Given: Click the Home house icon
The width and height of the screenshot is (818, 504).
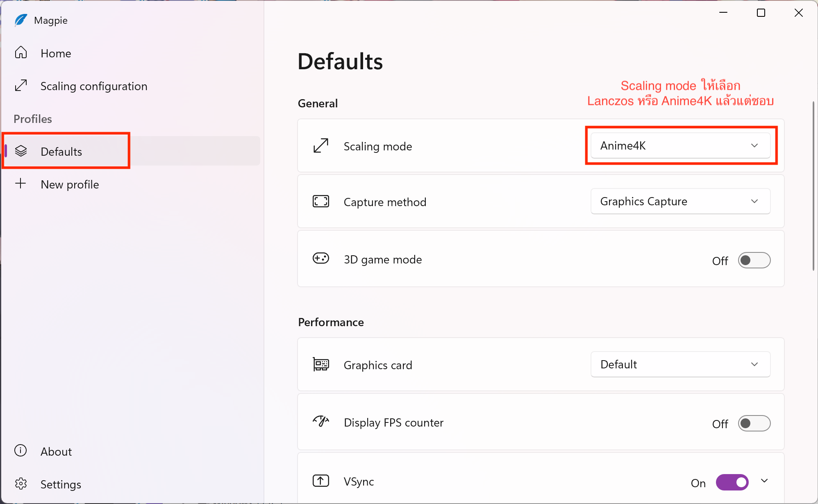Looking at the screenshot, I should (21, 53).
